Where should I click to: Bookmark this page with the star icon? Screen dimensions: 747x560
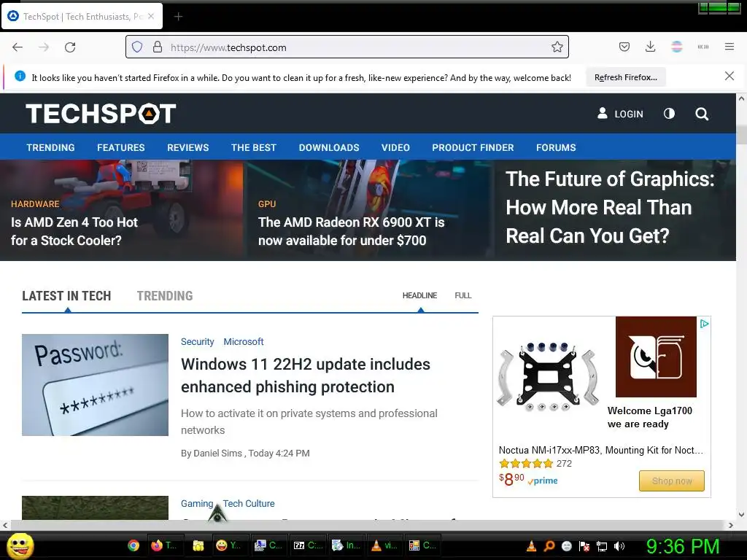point(557,47)
